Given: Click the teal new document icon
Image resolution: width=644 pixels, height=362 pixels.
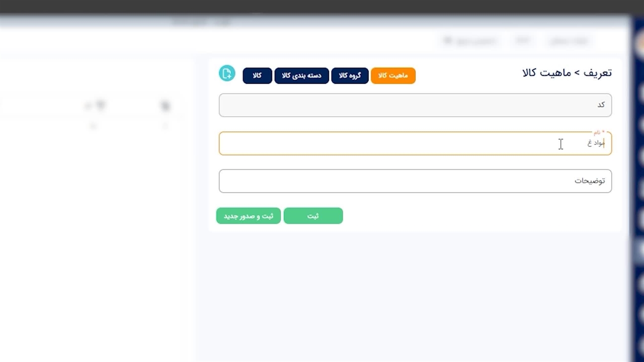Looking at the screenshot, I should pyautogui.click(x=227, y=73).
